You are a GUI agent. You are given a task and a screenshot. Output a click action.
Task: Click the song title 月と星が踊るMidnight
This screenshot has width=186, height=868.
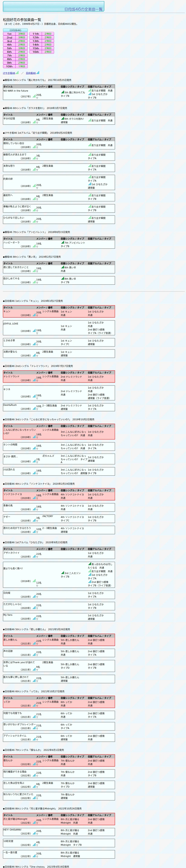click(15, 819)
